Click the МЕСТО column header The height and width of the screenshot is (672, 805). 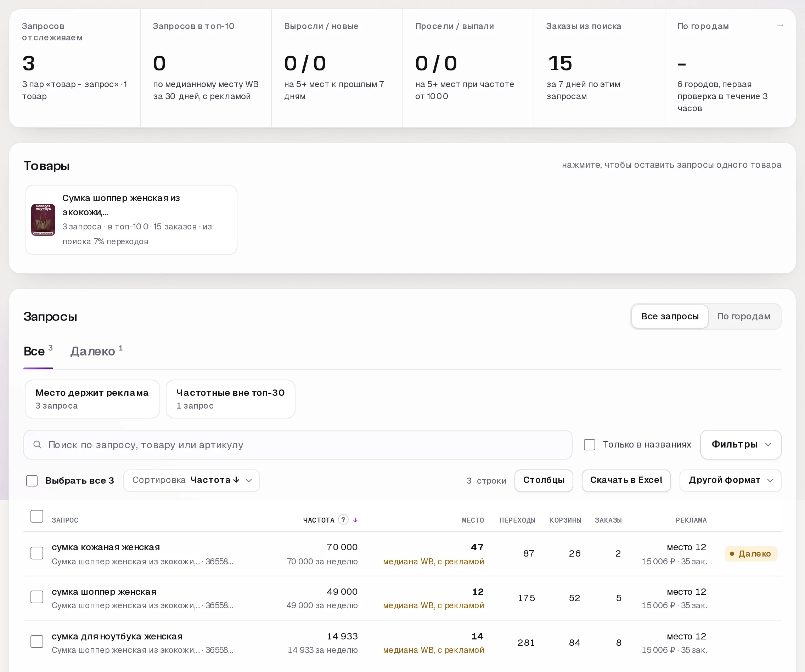coord(473,520)
